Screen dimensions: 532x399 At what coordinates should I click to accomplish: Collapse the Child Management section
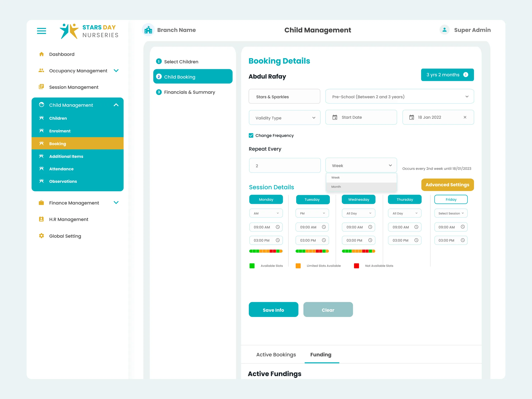116,105
